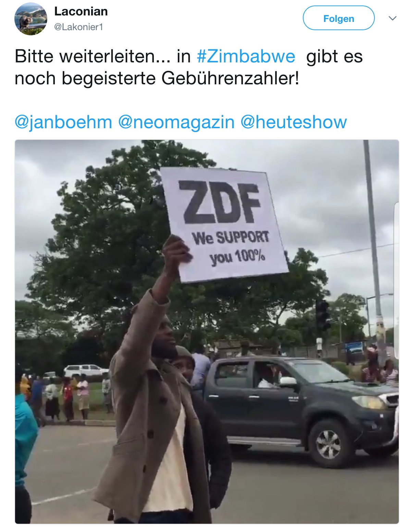This screenshot has width=407, height=532.
Task: Play the embedded Zimbabwe video
Action: pyautogui.click(x=207, y=331)
